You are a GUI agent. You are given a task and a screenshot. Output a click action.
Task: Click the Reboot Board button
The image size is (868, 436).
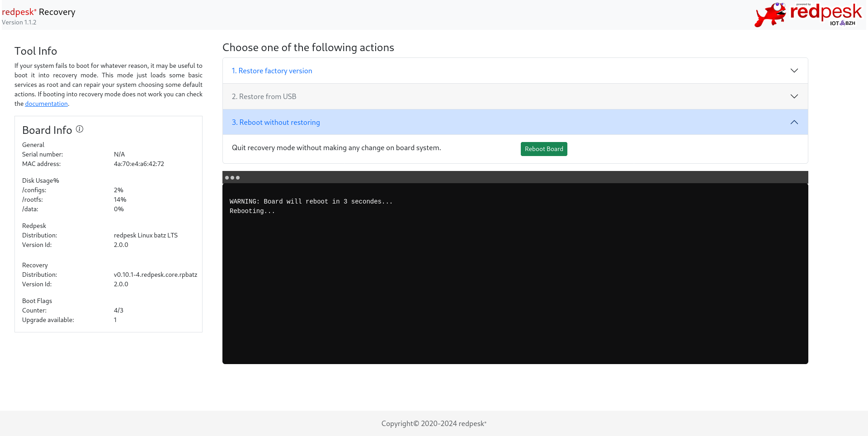pos(544,149)
